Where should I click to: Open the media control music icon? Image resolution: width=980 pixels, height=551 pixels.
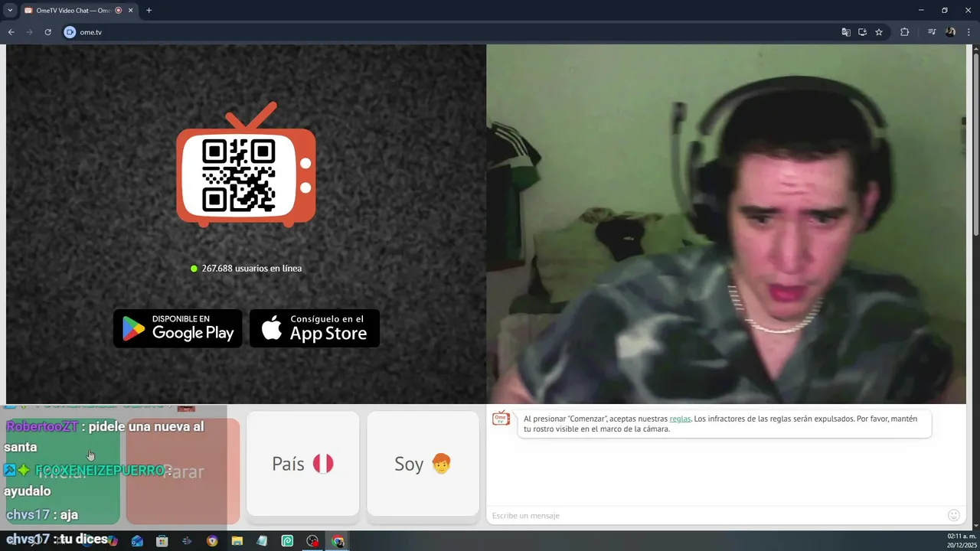pyautogui.click(x=932, y=32)
